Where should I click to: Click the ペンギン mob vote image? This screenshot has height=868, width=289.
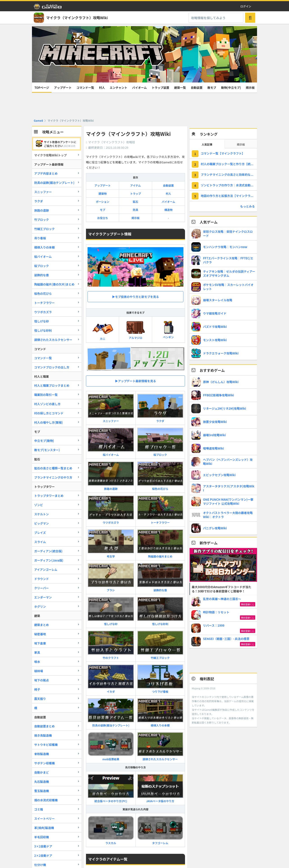pos(168,327)
